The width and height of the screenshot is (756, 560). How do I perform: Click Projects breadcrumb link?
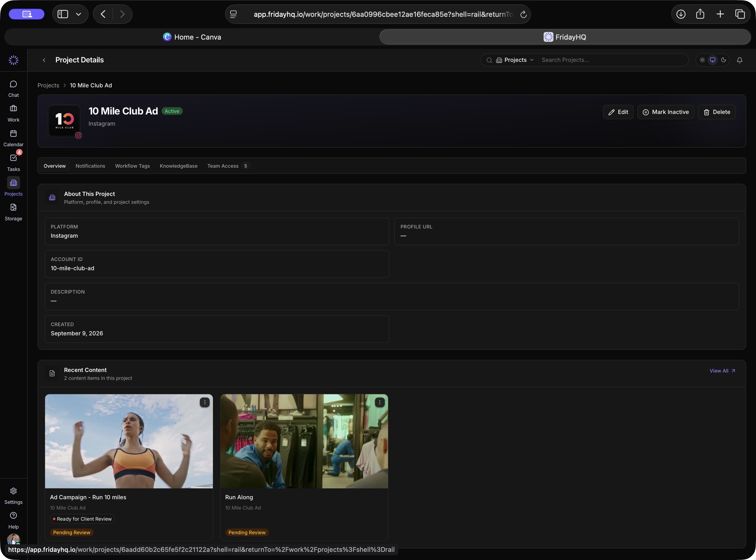pos(48,85)
